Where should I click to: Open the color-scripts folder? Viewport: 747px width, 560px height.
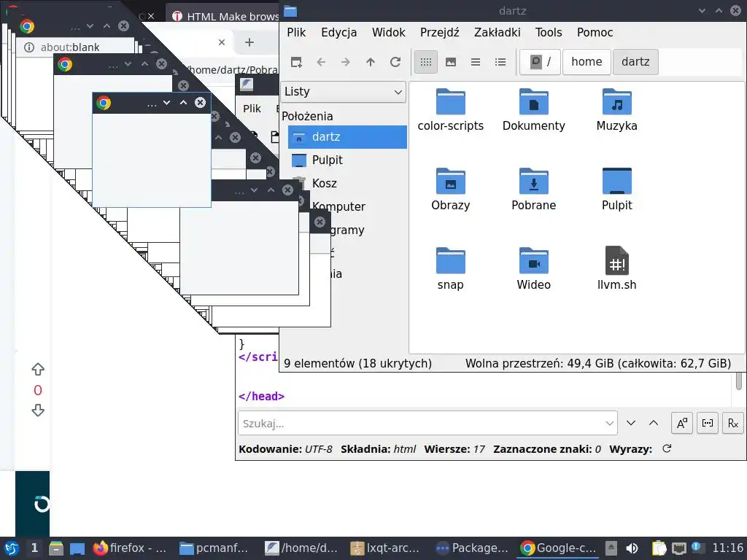pos(451,109)
